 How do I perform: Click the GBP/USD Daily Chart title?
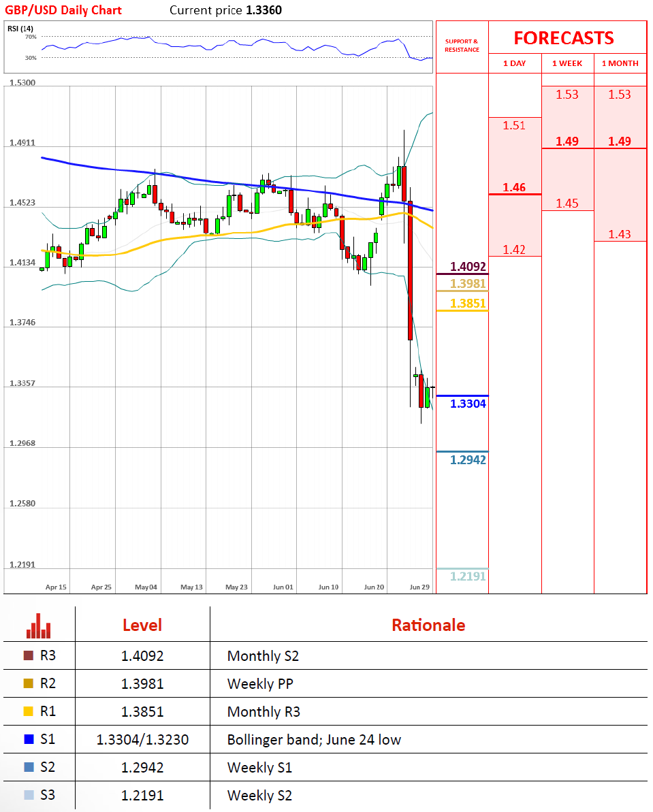(x=63, y=10)
